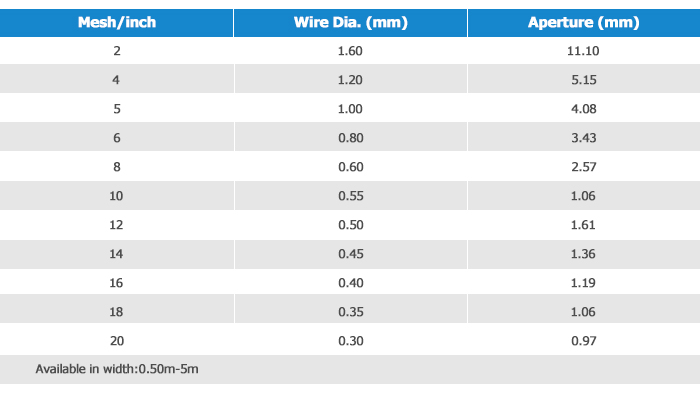Select wire diameter 1.60 cell
Screen dimensions: 700x393
click(350, 50)
